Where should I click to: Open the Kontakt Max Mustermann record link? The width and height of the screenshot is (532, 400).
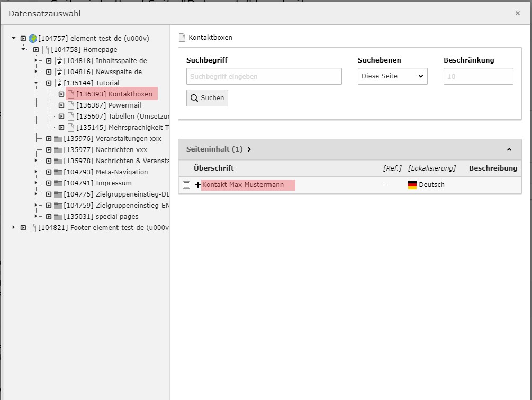(243, 185)
